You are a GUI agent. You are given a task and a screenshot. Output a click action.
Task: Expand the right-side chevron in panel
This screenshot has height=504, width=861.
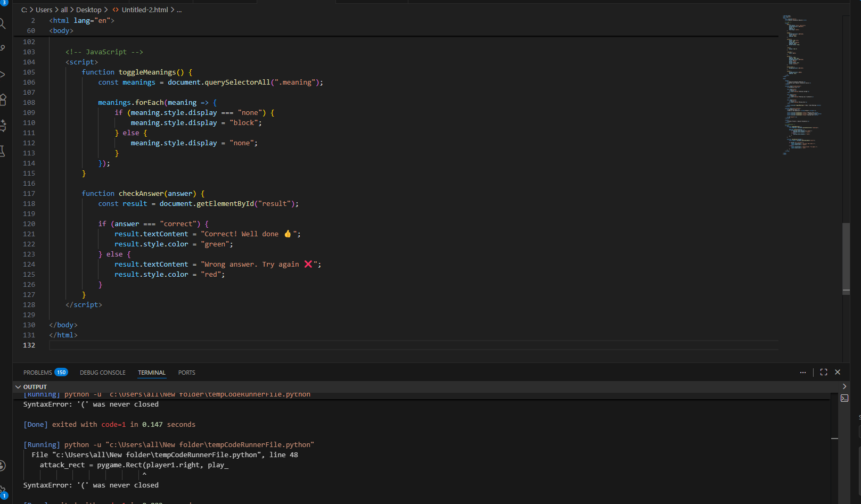tap(844, 386)
